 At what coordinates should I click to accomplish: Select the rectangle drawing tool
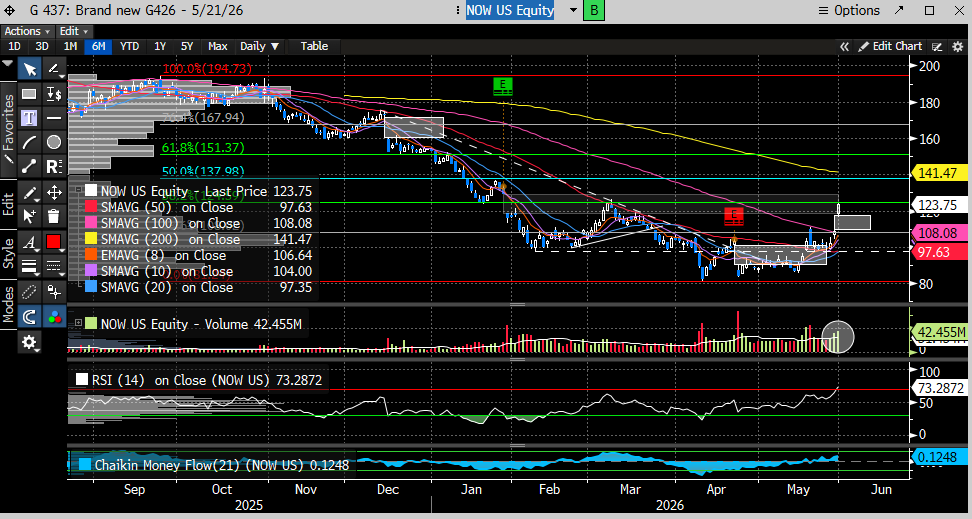coord(29,94)
